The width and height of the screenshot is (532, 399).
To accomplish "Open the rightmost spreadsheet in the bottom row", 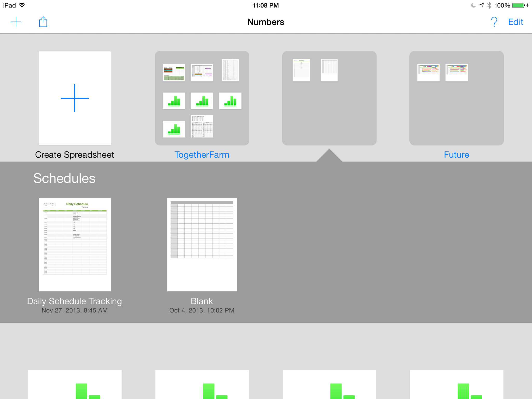I will point(457,385).
